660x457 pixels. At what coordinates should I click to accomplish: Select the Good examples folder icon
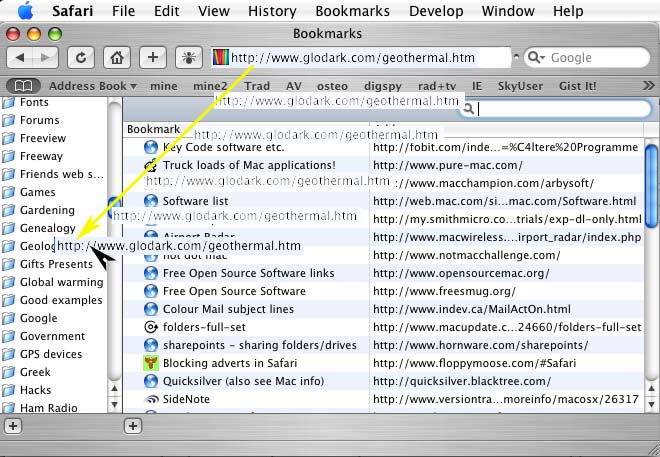(8, 300)
